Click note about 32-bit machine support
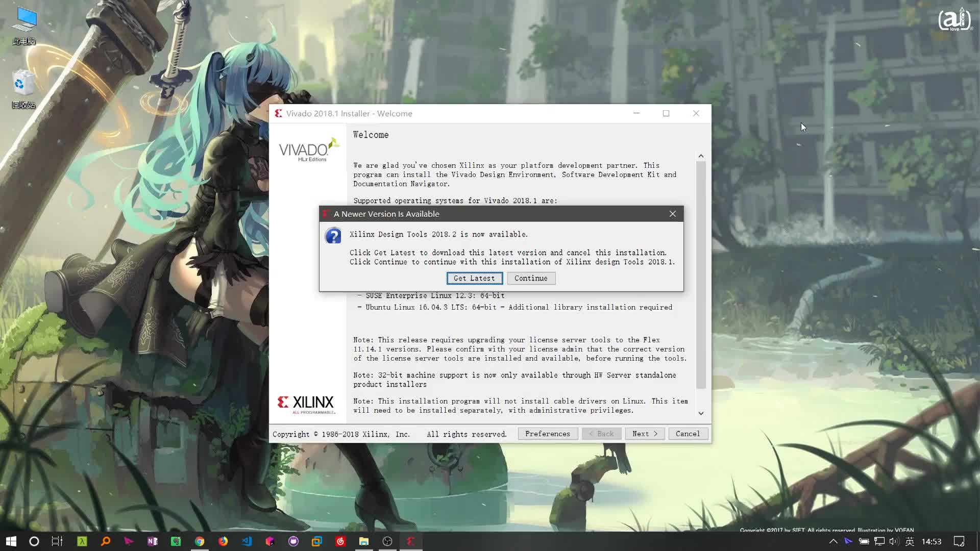This screenshot has height=551, width=980. point(514,380)
